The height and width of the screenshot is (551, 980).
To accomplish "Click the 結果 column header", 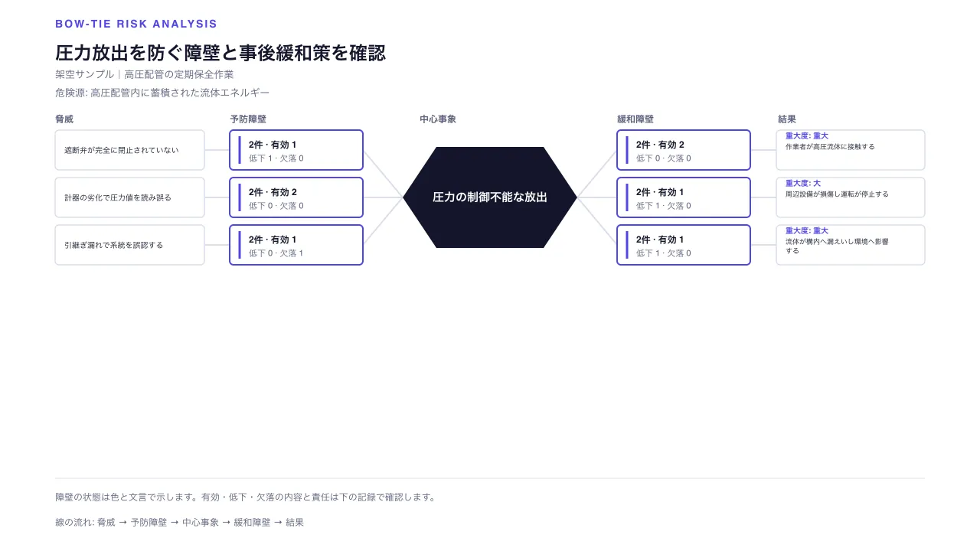I will 787,119.
